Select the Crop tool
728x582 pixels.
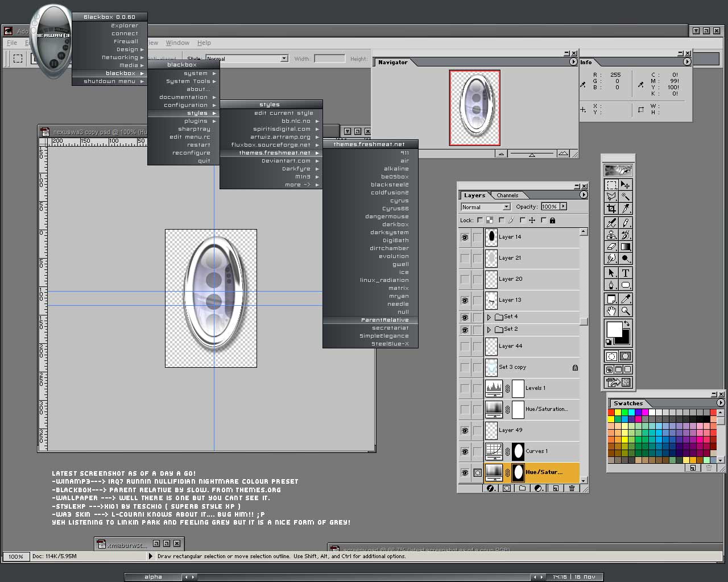[611, 209]
